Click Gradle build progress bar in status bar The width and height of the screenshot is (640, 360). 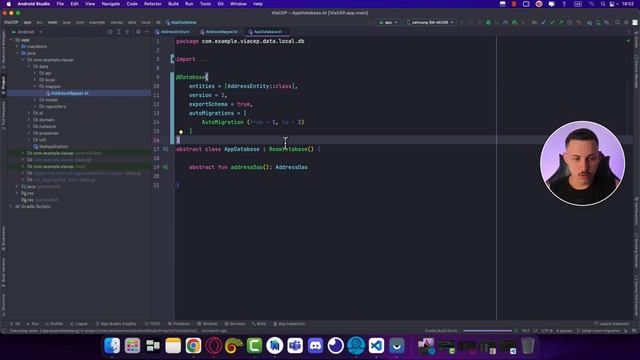[x=487, y=331]
